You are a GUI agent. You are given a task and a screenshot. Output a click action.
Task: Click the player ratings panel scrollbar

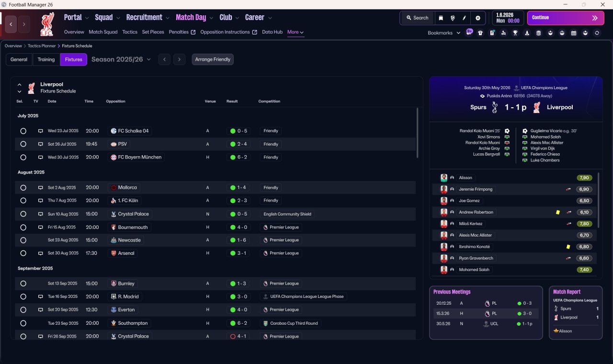coord(599,200)
